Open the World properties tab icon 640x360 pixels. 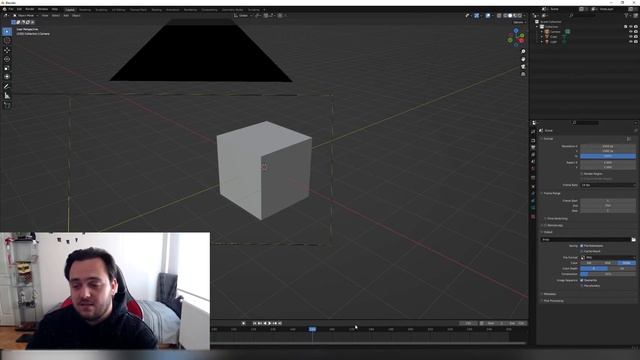[533, 169]
